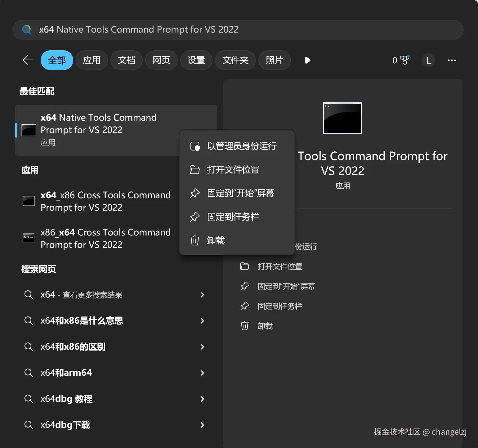The width and height of the screenshot is (478, 448).
Task: Click web suggestion x64 - 查看更多搜索结果
Action: 81,295
